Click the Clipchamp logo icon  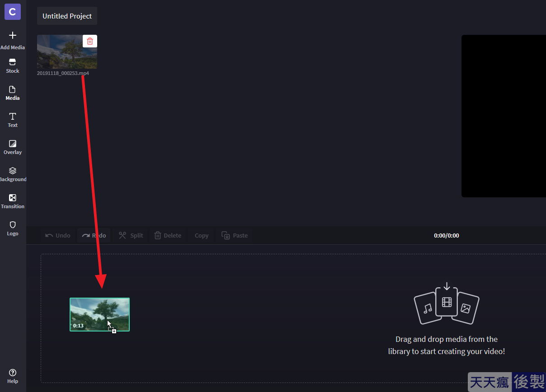[13, 12]
